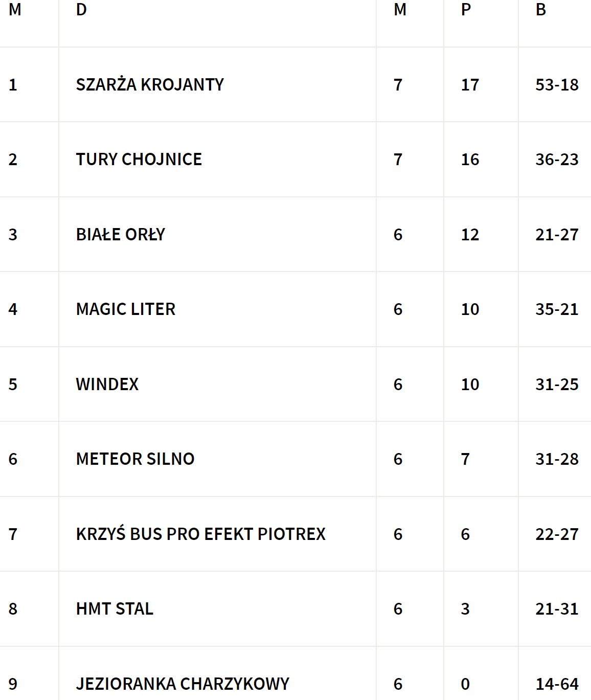Open the BIAŁE ORŁY team entry
Screen dimensions: 591x700
point(120,234)
